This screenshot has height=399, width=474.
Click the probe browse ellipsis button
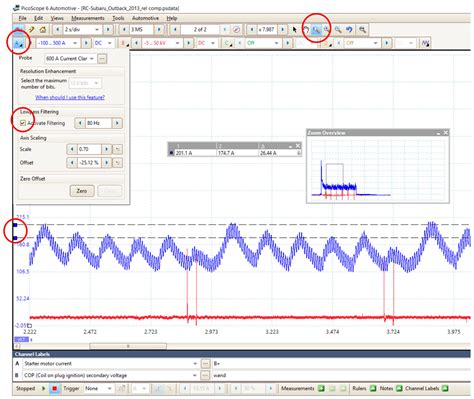coord(102,59)
